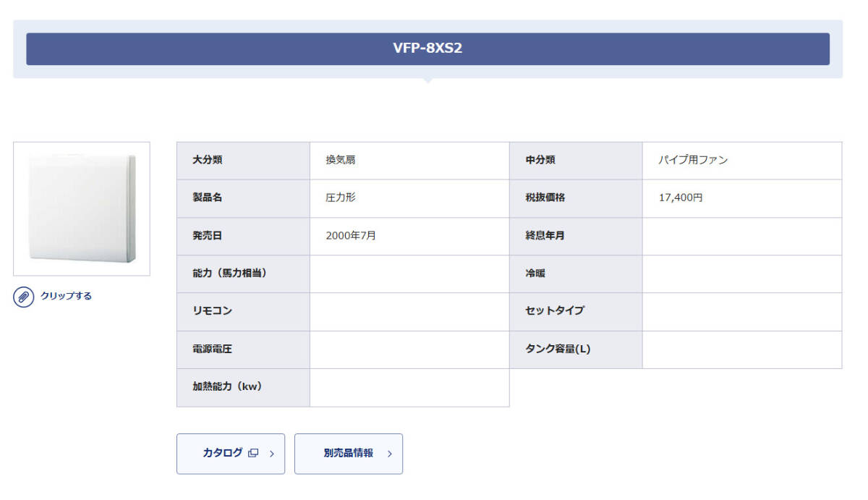Click the パイプ用ファン subcategory cell
868x500 pixels.
(693, 160)
